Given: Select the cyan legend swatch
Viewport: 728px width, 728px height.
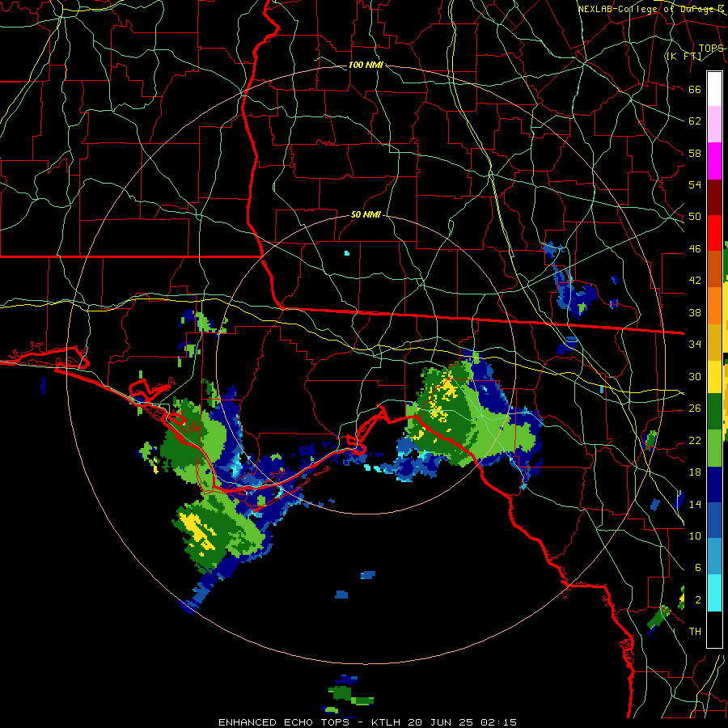Looking at the screenshot, I should 714,593.
